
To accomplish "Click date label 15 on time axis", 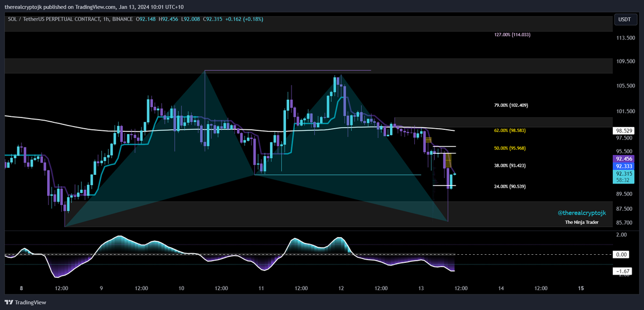I will pyautogui.click(x=581, y=288).
